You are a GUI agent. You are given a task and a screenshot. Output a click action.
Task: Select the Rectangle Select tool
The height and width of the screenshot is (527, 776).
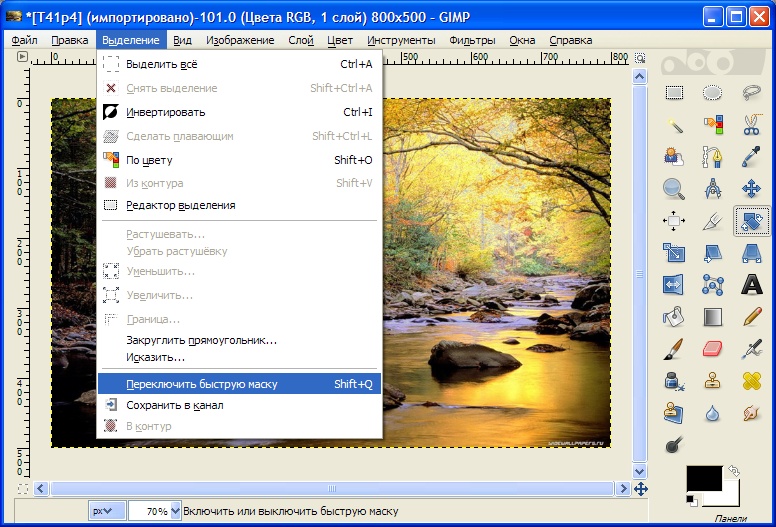click(x=674, y=93)
